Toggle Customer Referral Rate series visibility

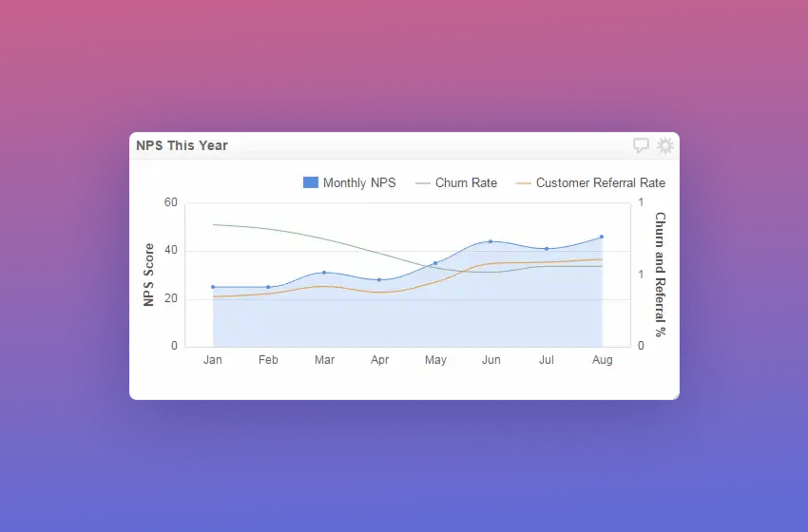point(600,183)
